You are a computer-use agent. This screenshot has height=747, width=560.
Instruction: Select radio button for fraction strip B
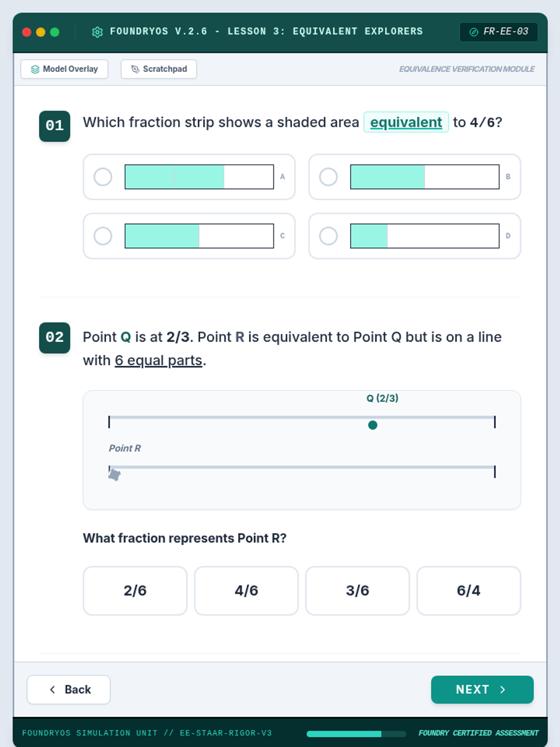[x=329, y=177]
